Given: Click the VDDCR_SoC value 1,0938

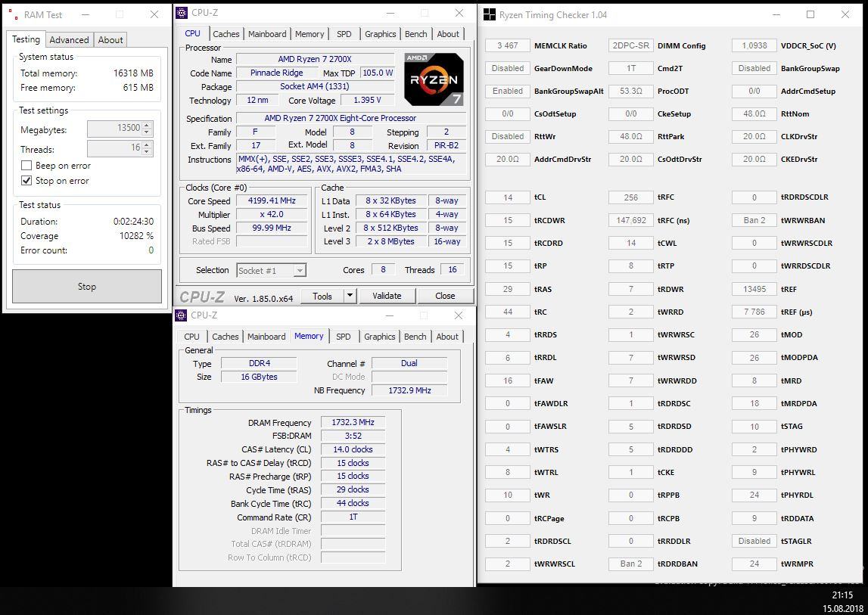Looking at the screenshot, I should (754, 45).
